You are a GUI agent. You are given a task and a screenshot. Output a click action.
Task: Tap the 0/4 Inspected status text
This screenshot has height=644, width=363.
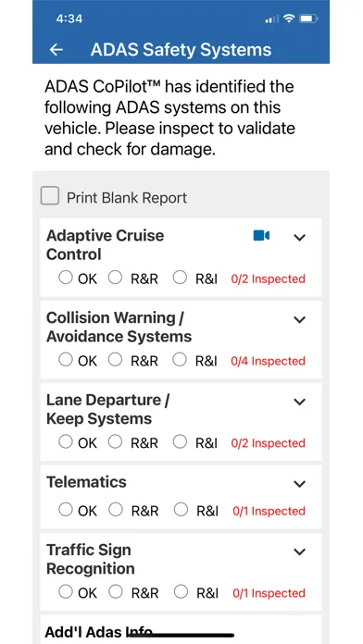(268, 361)
